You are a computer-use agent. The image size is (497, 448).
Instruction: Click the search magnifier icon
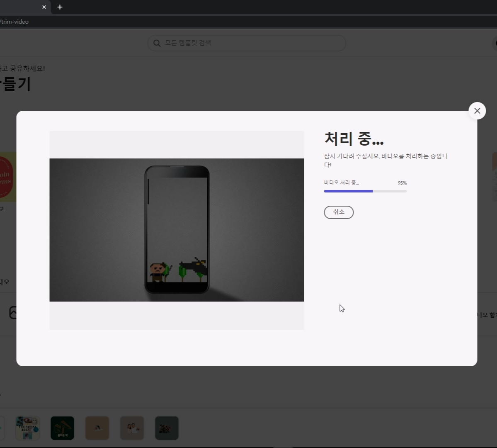[157, 43]
